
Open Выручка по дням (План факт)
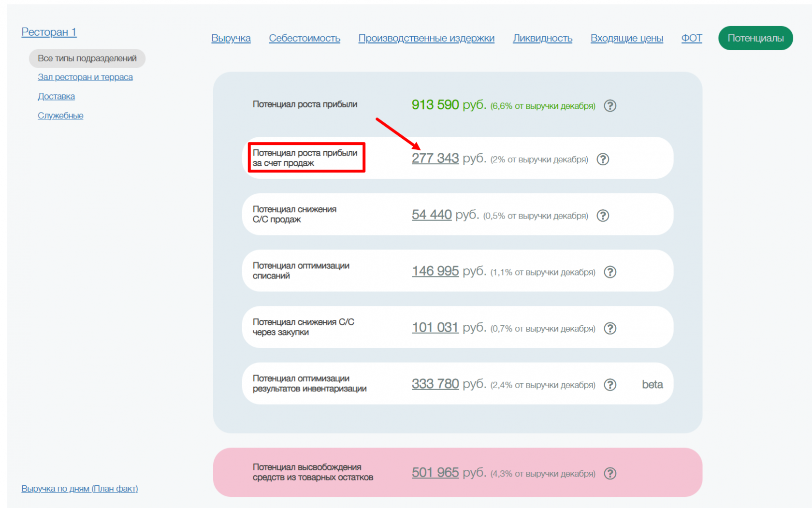coord(80,489)
